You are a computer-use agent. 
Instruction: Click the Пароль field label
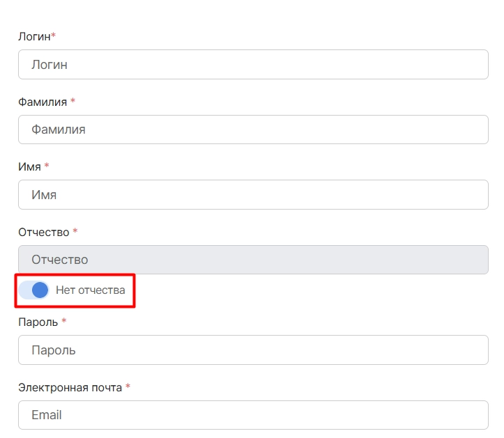click(38, 322)
